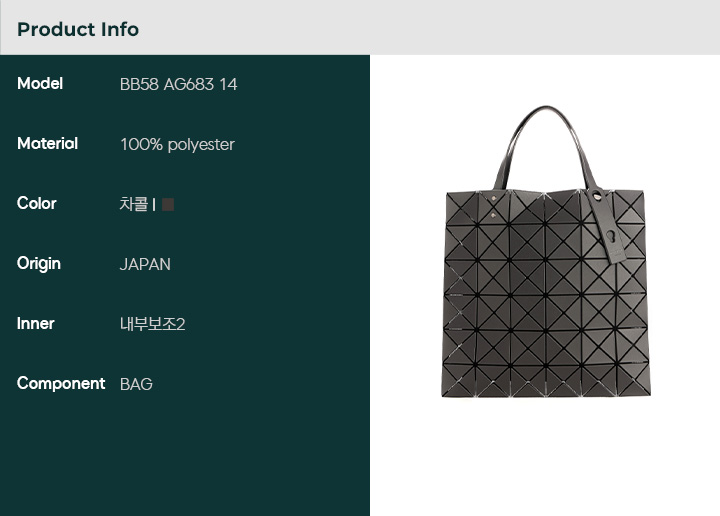Image resolution: width=720 pixels, height=516 pixels.
Task: Click the Component label
Action: pos(61,383)
